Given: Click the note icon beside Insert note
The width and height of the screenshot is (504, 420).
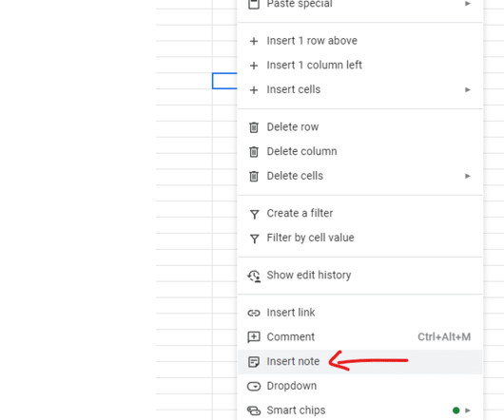Looking at the screenshot, I should coord(254,362).
